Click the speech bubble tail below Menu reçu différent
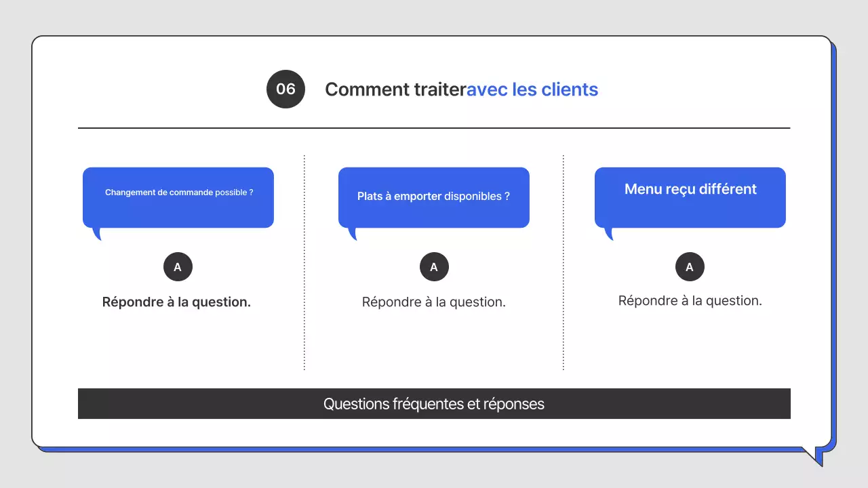Screen dimensions: 868x488 coord(610,234)
